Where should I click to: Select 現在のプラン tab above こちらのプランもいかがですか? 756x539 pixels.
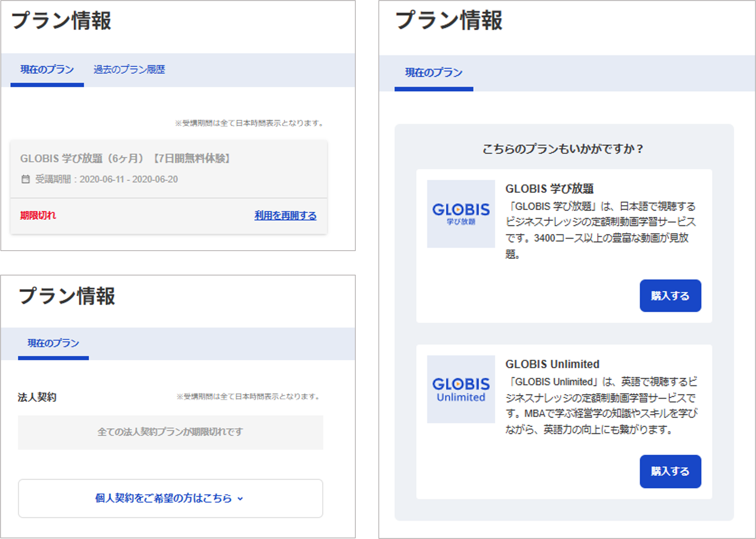click(434, 73)
